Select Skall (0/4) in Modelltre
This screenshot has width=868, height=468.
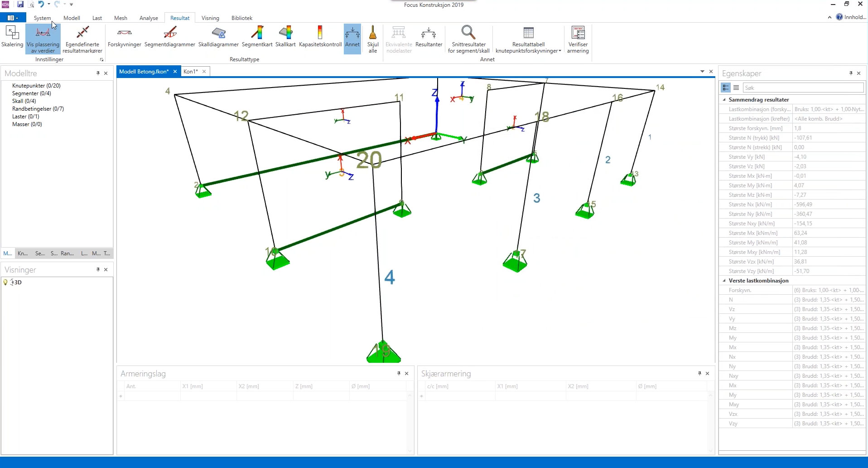(x=24, y=101)
